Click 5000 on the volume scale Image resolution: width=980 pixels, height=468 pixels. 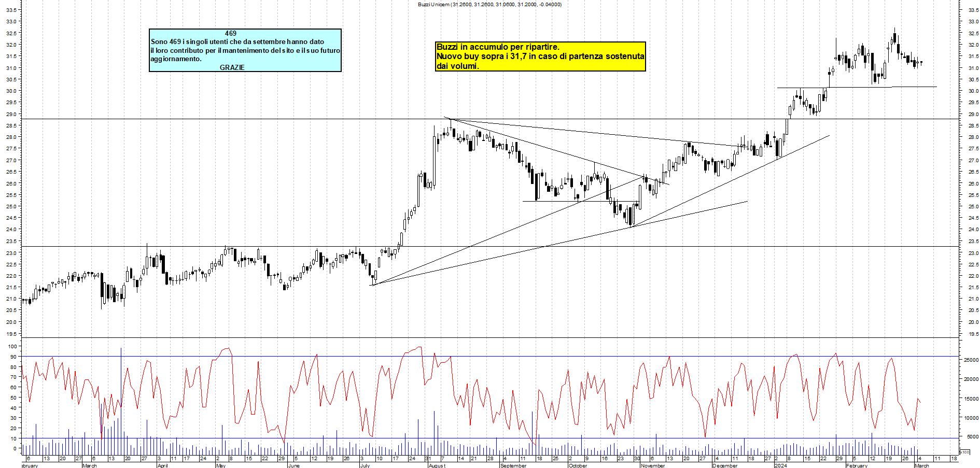pyautogui.click(x=972, y=437)
